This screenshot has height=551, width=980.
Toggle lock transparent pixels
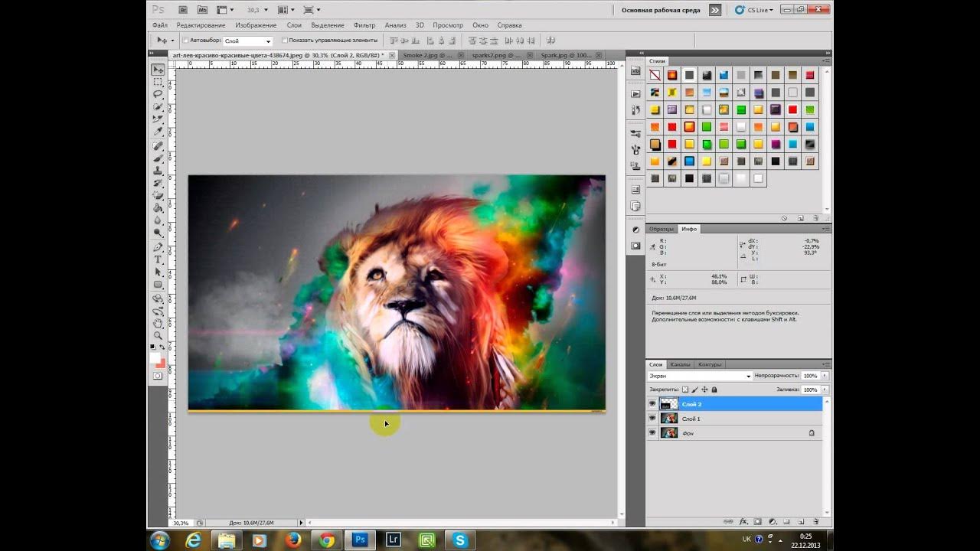pos(685,390)
